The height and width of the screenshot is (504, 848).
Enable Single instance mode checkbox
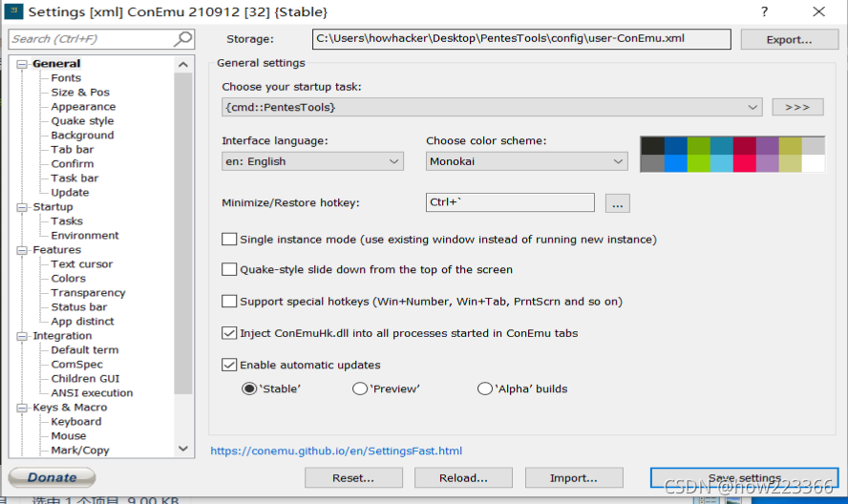(229, 239)
